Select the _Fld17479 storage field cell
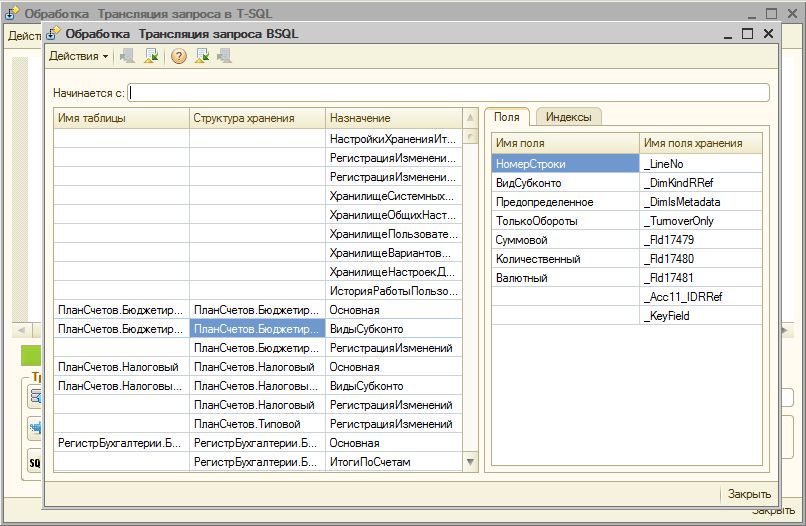806x526 pixels. [700, 240]
